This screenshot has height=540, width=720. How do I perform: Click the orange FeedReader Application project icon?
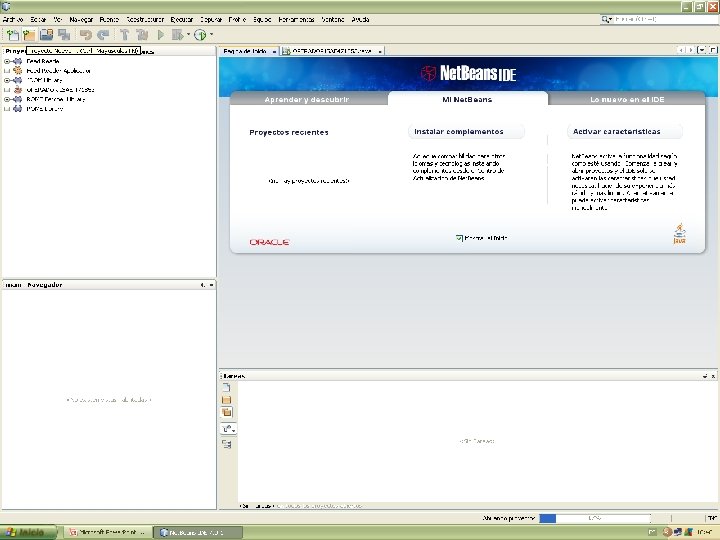click(17, 70)
